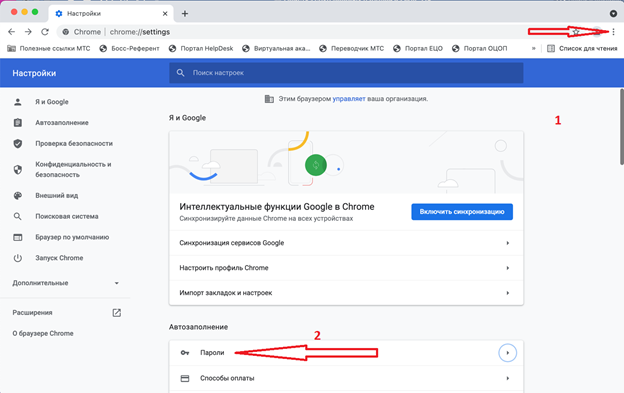Close the Настройки tab
Viewport: 624px width, 393px height.
(x=165, y=14)
